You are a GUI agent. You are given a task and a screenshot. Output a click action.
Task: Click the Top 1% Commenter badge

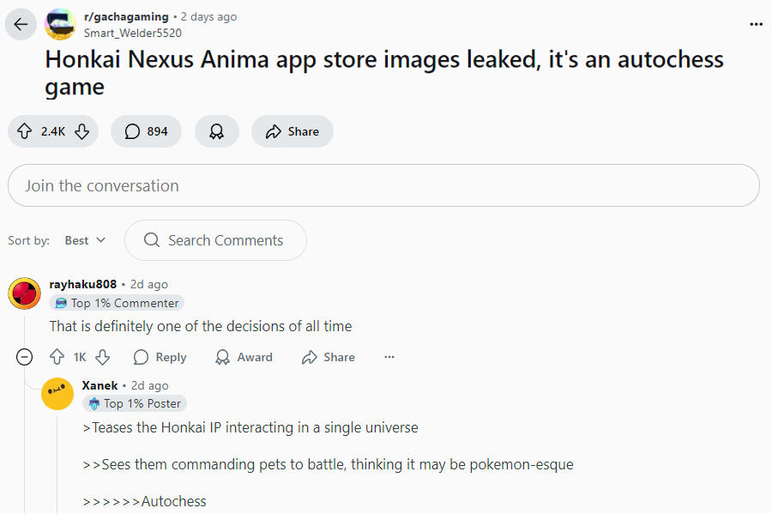tap(117, 303)
